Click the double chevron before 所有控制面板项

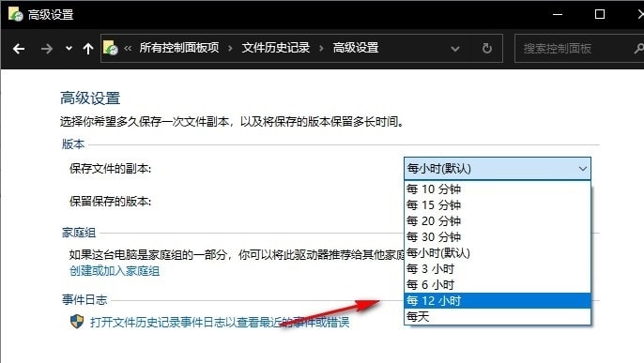[128, 48]
